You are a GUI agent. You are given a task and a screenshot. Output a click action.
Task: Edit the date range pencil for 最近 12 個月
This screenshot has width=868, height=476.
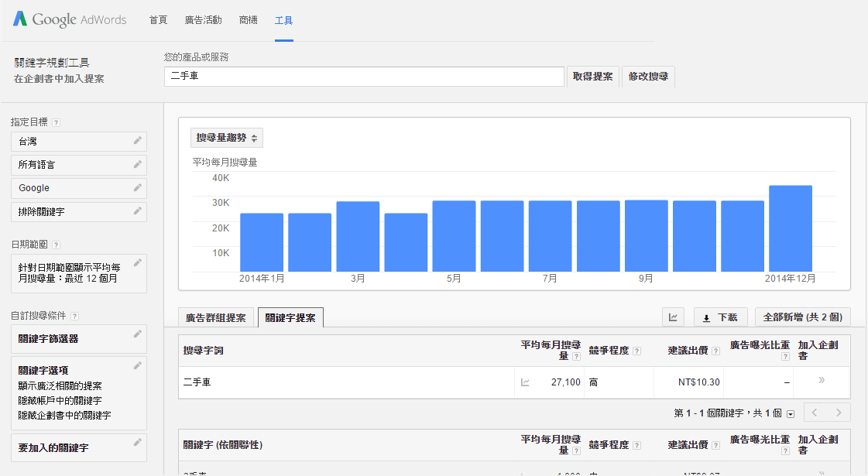click(138, 262)
